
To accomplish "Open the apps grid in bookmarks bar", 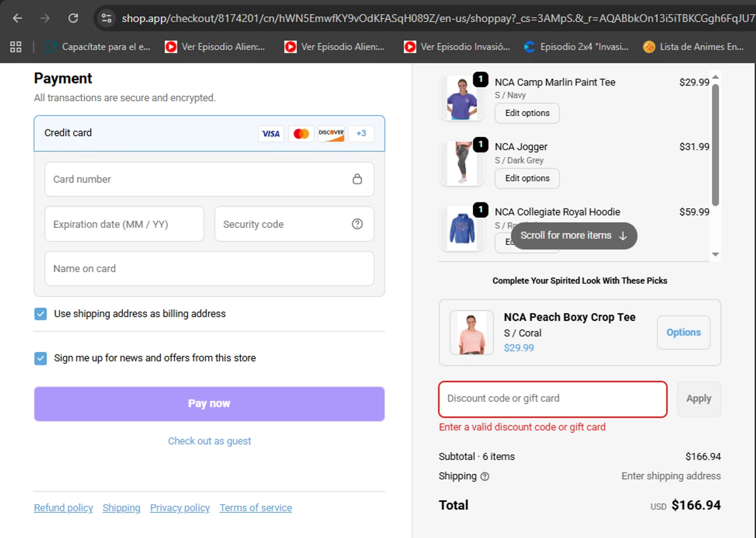I will pos(16,47).
